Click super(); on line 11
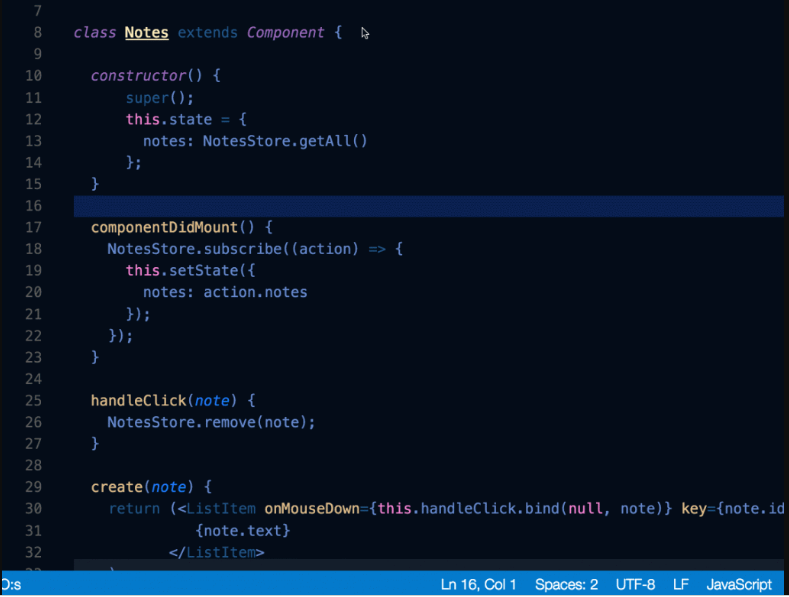The width and height of the screenshot is (789, 597). pos(160,98)
